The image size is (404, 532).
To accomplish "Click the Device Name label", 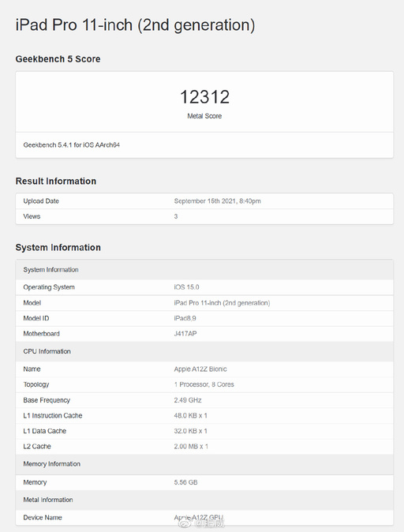I will coord(43,518).
